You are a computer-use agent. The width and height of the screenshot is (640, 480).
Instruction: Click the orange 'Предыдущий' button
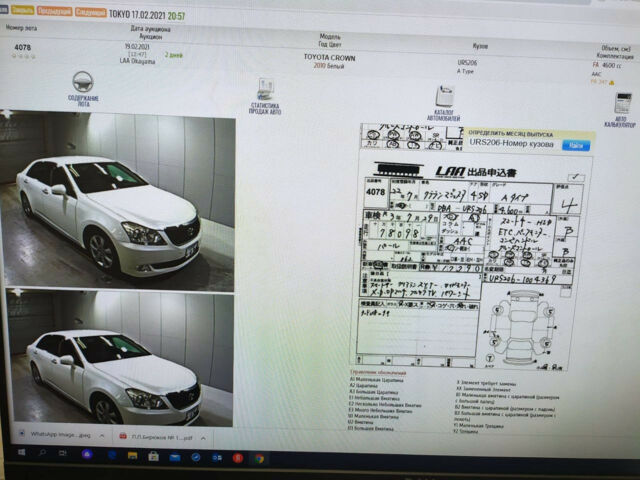(54, 12)
